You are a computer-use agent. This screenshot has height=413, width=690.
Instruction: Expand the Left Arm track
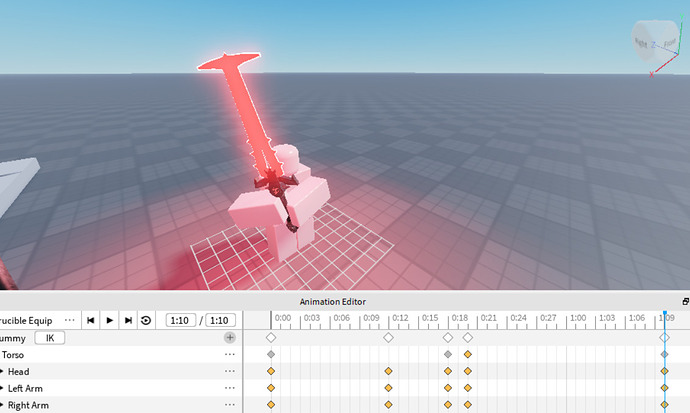2,388
